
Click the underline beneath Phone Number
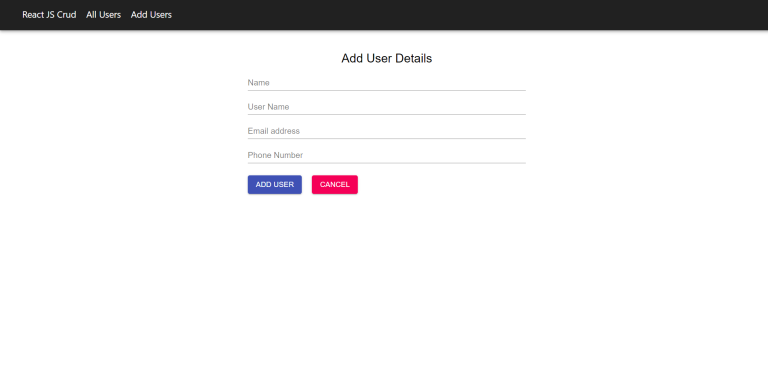click(x=386, y=163)
